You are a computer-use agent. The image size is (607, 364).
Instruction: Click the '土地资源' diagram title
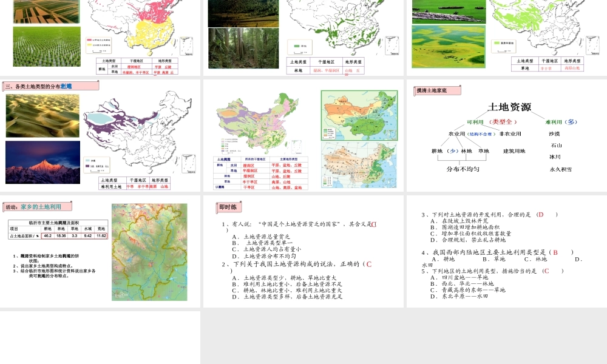pyautogui.click(x=509, y=107)
